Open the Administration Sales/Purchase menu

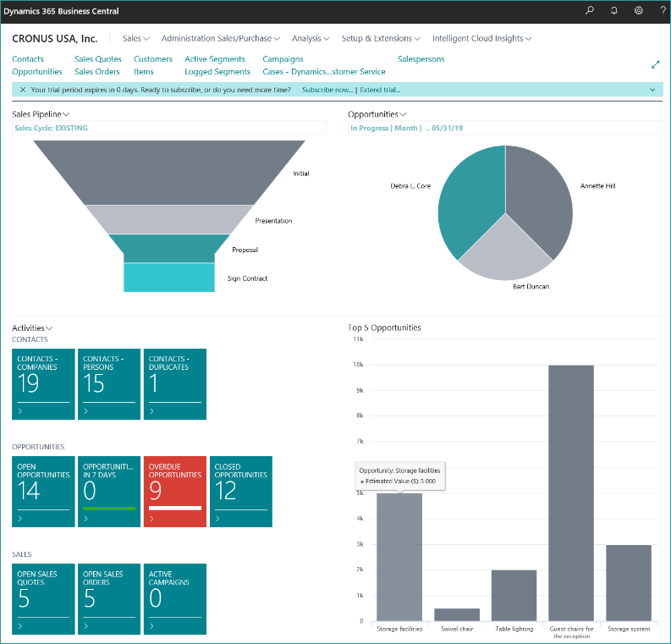(220, 39)
